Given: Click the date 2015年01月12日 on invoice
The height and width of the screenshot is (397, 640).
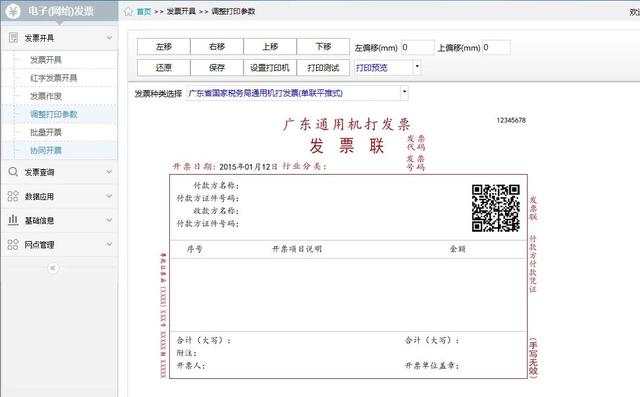Looking at the screenshot, I should coord(249,166).
